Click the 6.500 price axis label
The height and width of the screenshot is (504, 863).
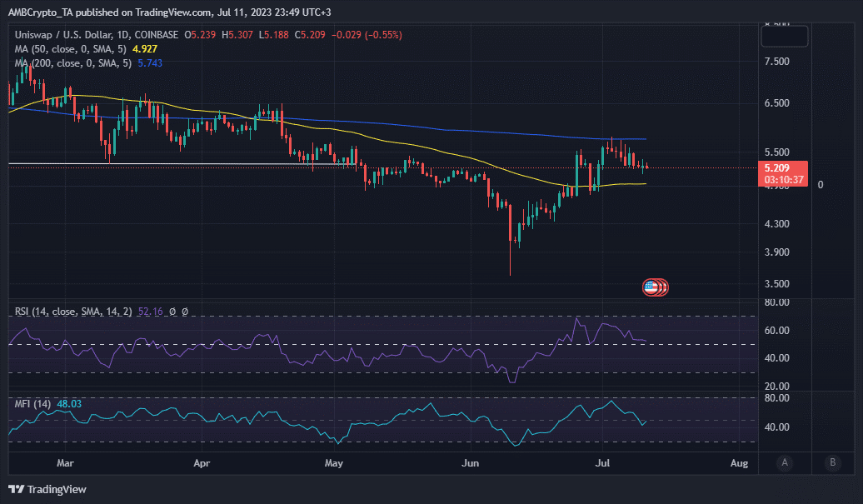point(776,103)
